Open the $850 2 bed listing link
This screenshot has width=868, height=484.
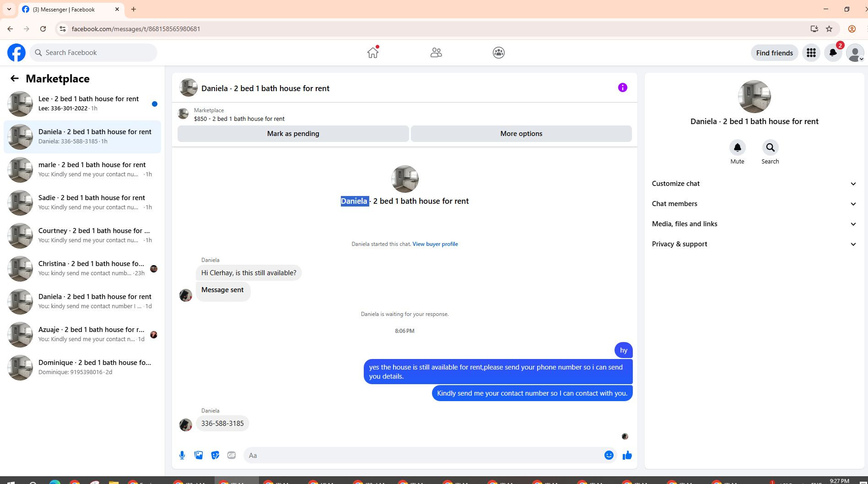pyautogui.click(x=239, y=119)
